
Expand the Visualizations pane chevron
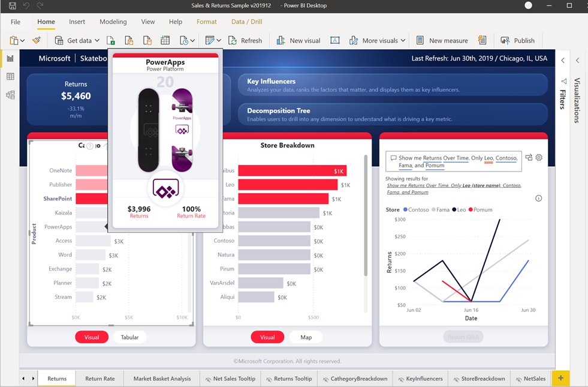pyautogui.click(x=577, y=60)
